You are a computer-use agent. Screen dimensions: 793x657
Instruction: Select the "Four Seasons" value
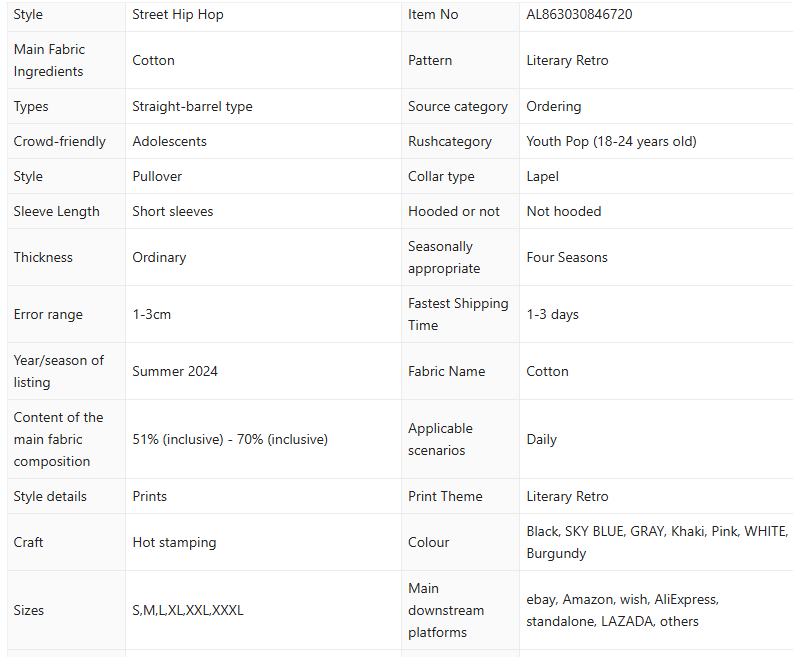click(x=567, y=257)
